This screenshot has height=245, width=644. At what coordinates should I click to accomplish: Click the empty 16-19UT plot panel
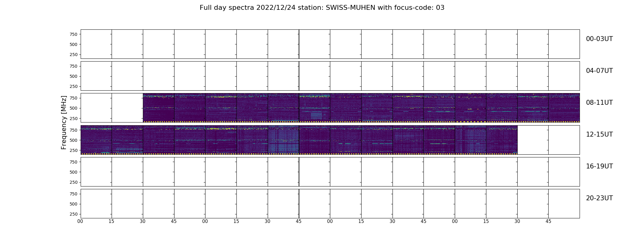(330, 171)
